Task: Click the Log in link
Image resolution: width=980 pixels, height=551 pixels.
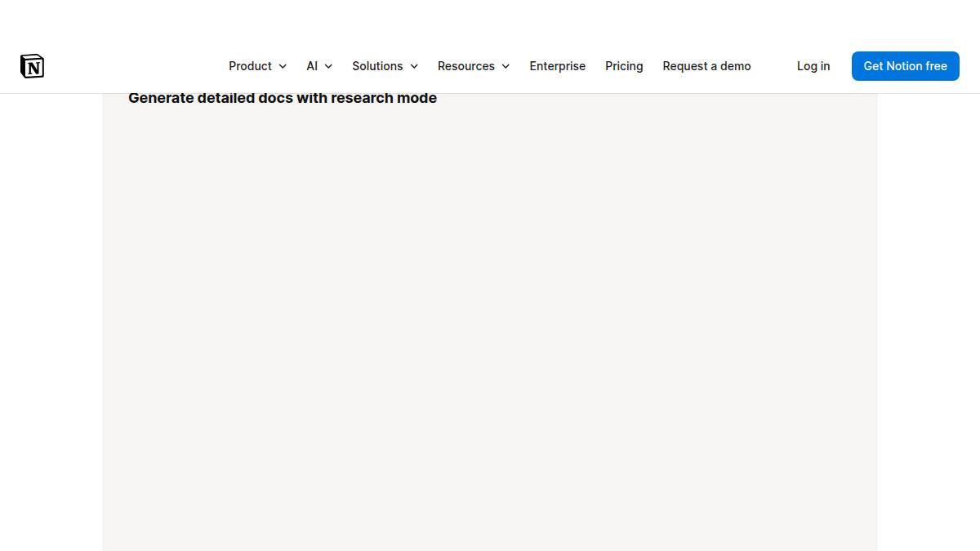Action: (813, 66)
